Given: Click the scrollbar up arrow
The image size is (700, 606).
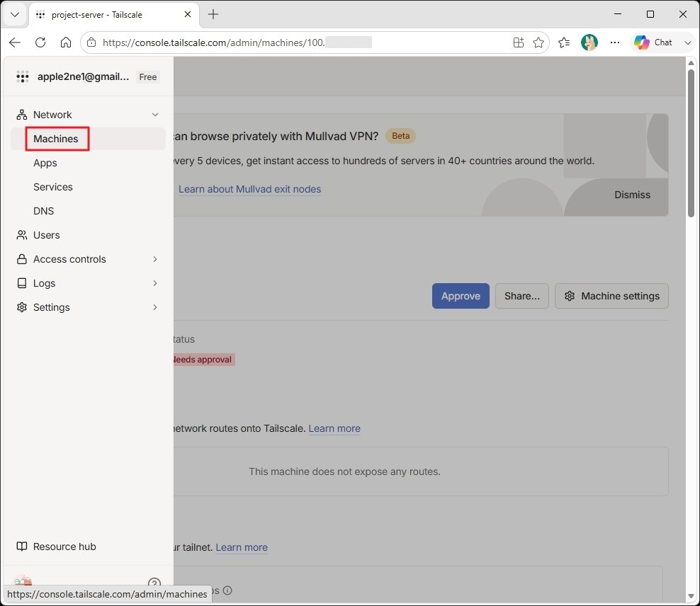Looking at the screenshot, I should click(691, 63).
